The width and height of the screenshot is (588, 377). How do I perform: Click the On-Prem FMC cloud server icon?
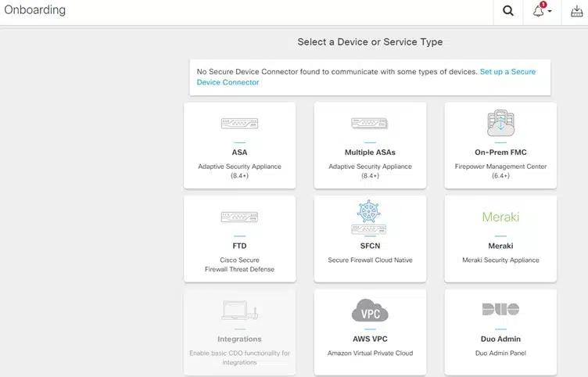pos(500,123)
